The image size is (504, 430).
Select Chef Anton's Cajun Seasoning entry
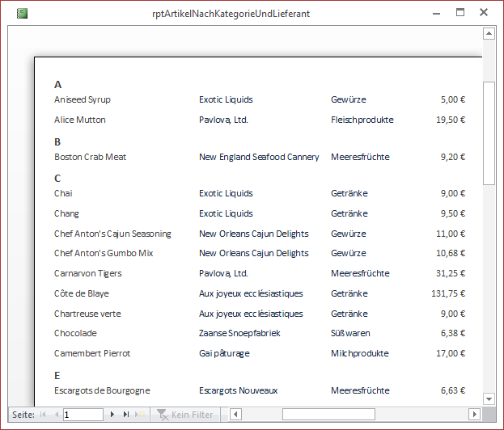[112, 234]
